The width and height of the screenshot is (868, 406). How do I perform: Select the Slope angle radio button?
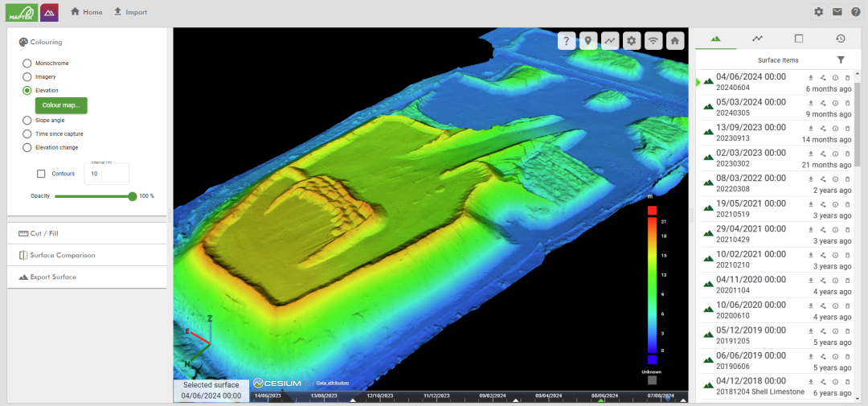(x=27, y=120)
